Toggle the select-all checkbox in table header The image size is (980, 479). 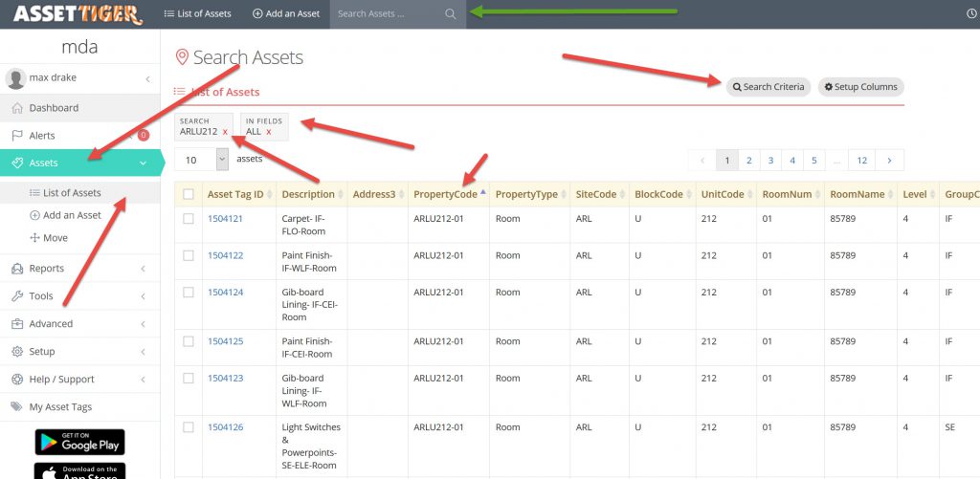tap(189, 194)
